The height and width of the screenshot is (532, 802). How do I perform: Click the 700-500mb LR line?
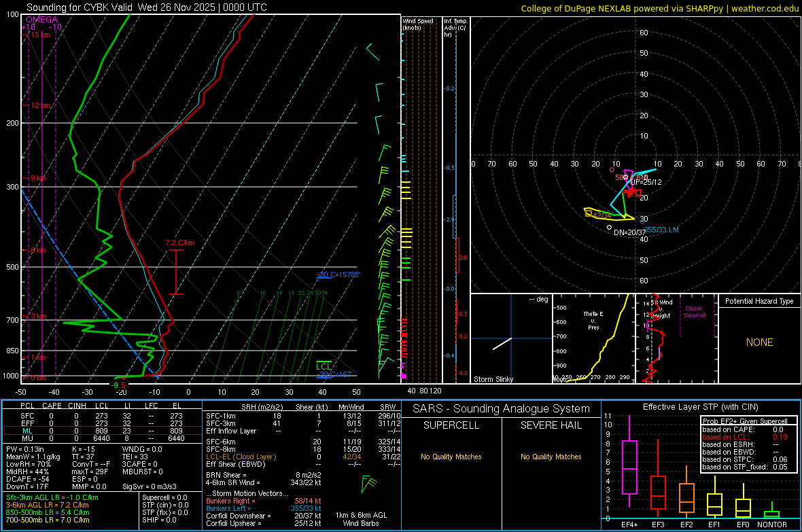pyautogui.click(x=48, y=520)
